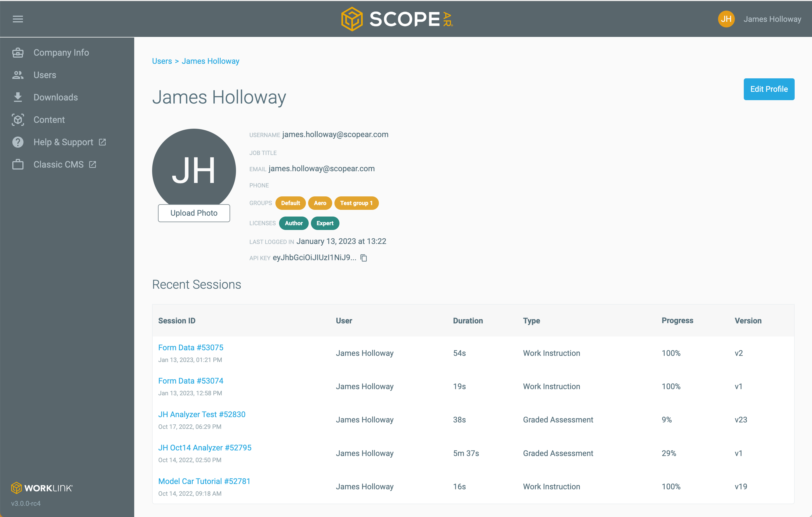
Task: Click the WorkLink logo in the sidebar
Action: (42, 488)
